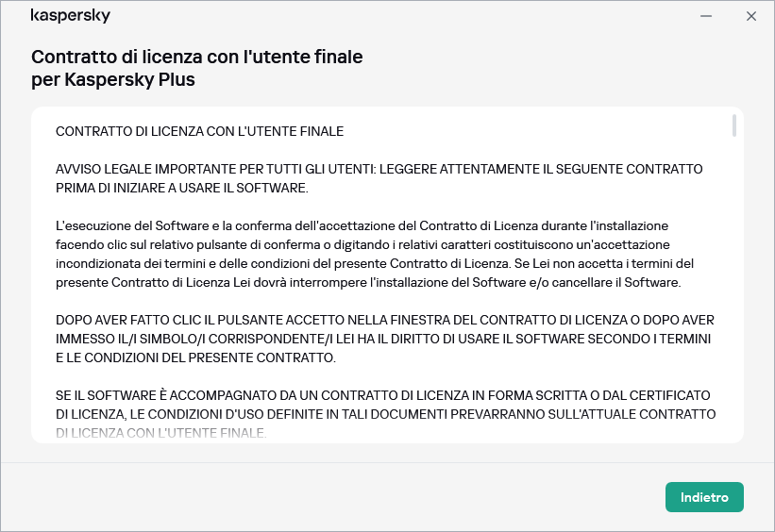Click the heading line ending in 'l'utente finale'

(197, 57)
